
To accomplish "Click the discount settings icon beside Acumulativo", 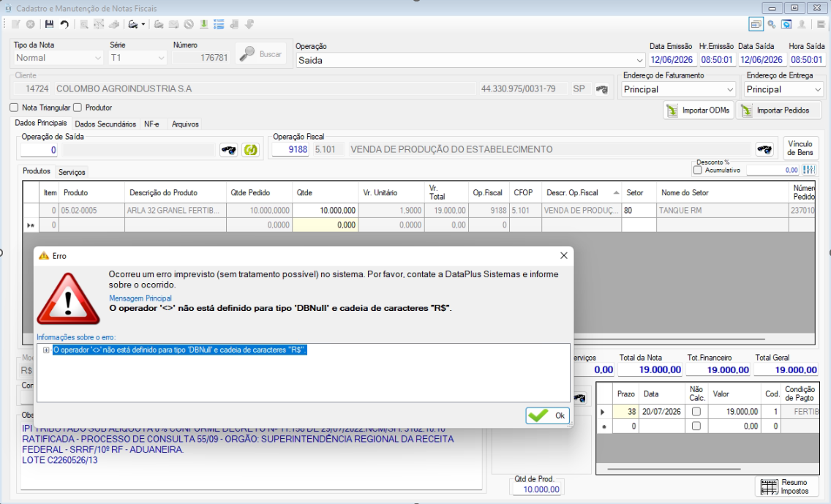I will (x=809, y=170).
